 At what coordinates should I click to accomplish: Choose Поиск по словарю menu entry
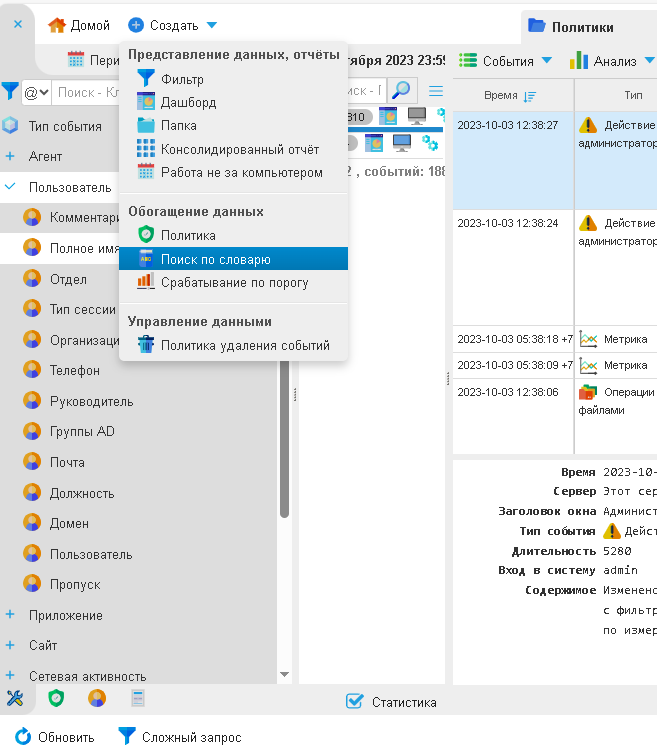[215, 259]
